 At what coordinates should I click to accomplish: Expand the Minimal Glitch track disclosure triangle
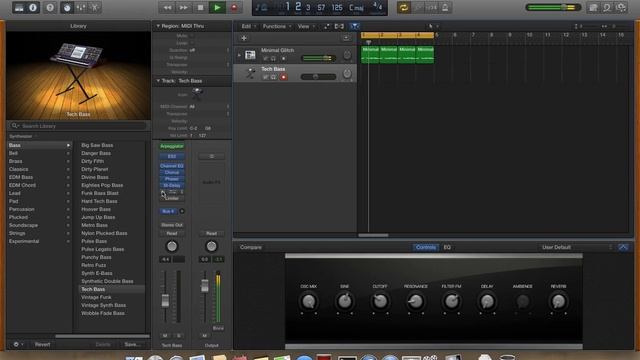[x=239, y=55]
